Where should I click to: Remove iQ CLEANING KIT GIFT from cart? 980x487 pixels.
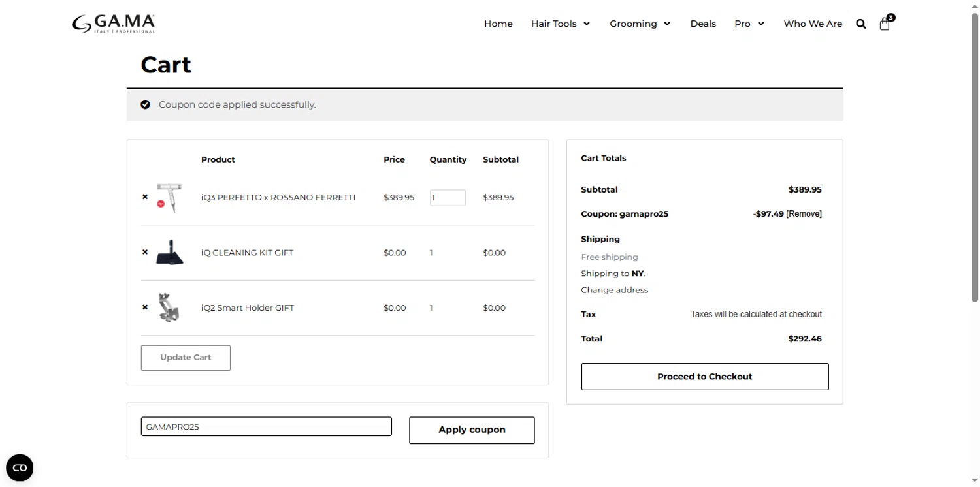(145, 253)
